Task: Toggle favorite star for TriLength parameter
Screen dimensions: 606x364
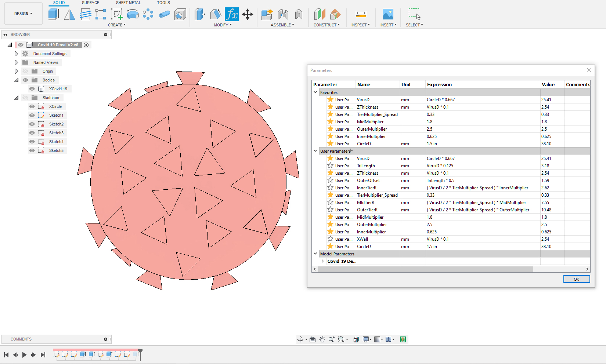Action: point(330,165)
